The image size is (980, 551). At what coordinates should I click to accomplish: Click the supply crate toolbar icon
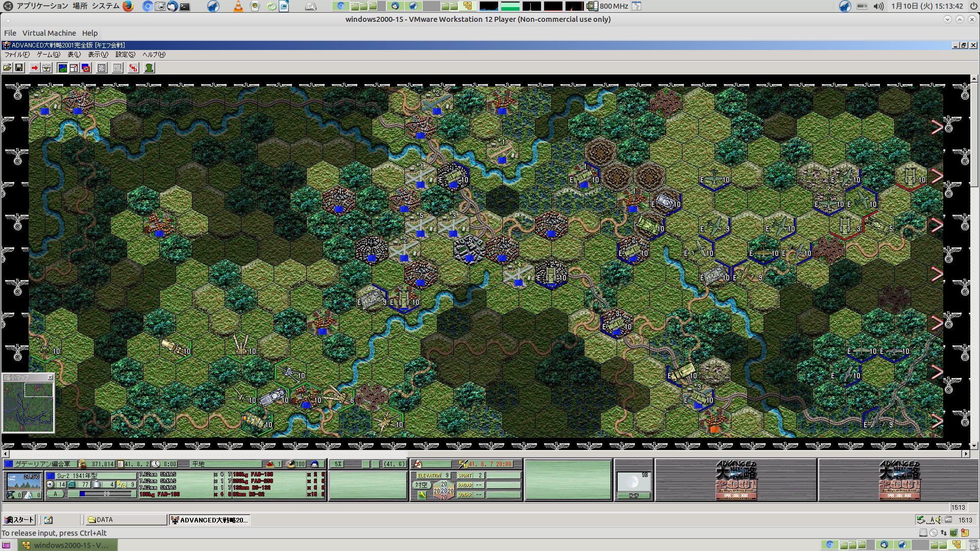[46, 68]
